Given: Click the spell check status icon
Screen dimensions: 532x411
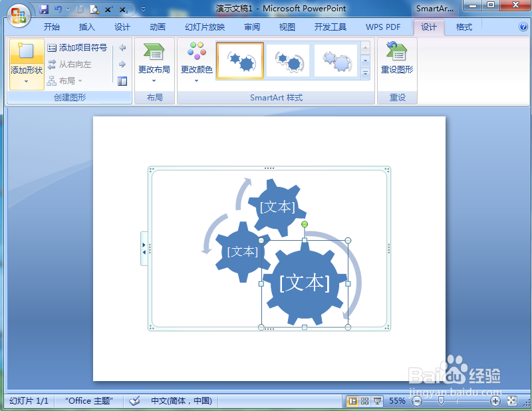Looking at the screenshot, I should [134, 401].
